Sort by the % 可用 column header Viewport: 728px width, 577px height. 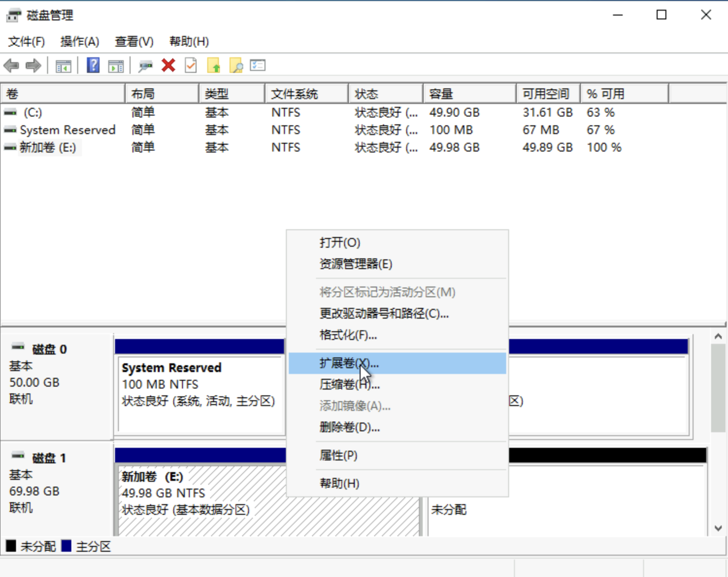pyautogui.click(x=625, y=94)
